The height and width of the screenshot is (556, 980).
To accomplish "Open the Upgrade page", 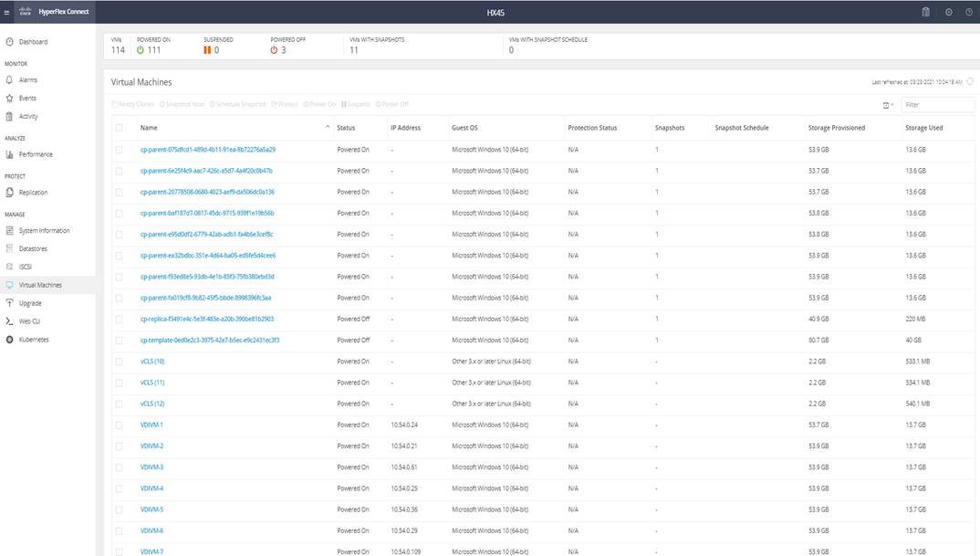I will point(30,303).
